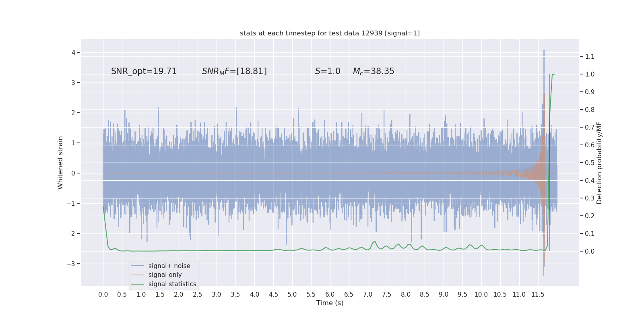The image size is (644, 322).
Task: Click the 'signal+ noise' legend entry
Action: click(x=169, y=266)
